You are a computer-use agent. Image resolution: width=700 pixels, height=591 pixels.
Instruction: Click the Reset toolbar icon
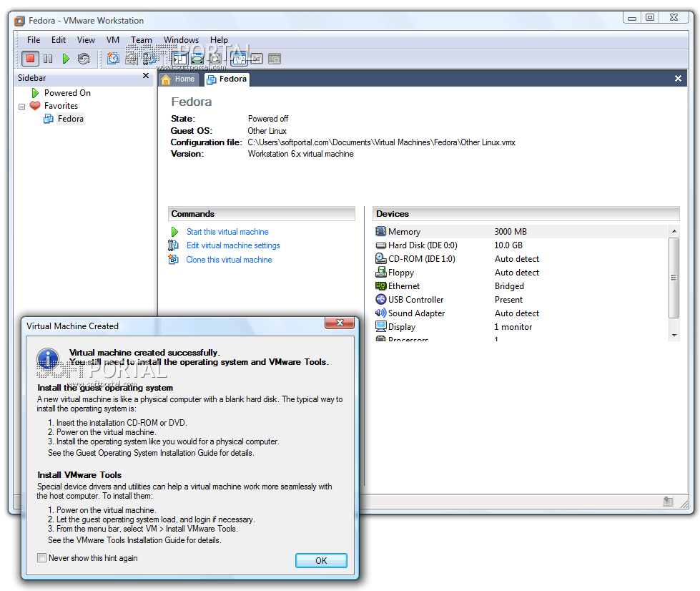84,59
